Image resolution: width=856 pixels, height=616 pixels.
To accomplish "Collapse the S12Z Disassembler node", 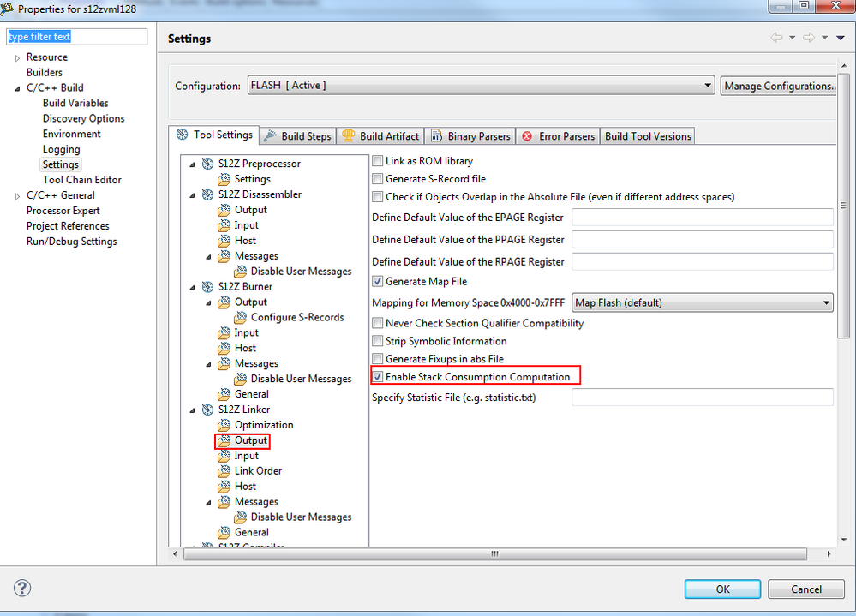I will pos(192,195).
